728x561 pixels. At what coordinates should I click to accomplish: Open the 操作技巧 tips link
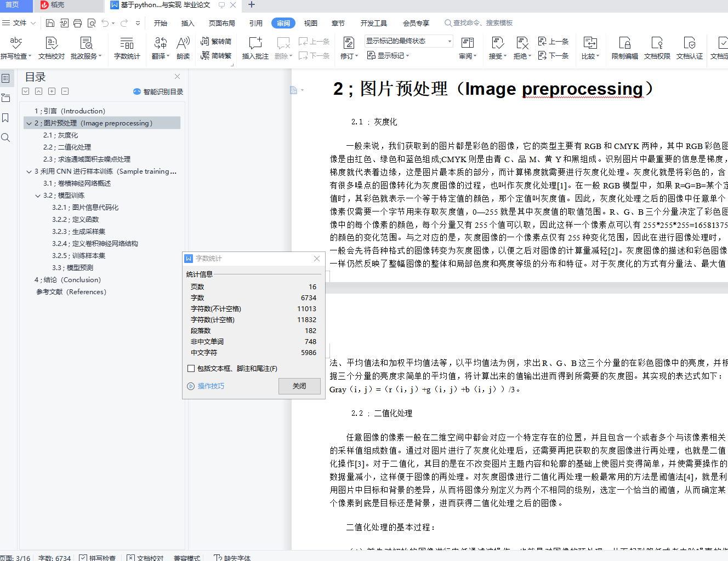pos(206,386)
